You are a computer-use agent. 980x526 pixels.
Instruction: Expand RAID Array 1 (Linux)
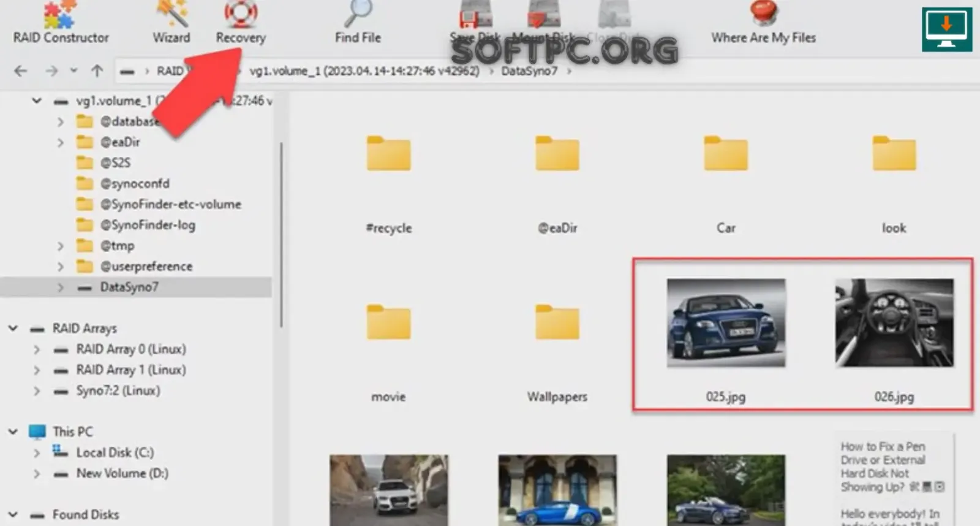pyautogui.click(x=37, y=370)
